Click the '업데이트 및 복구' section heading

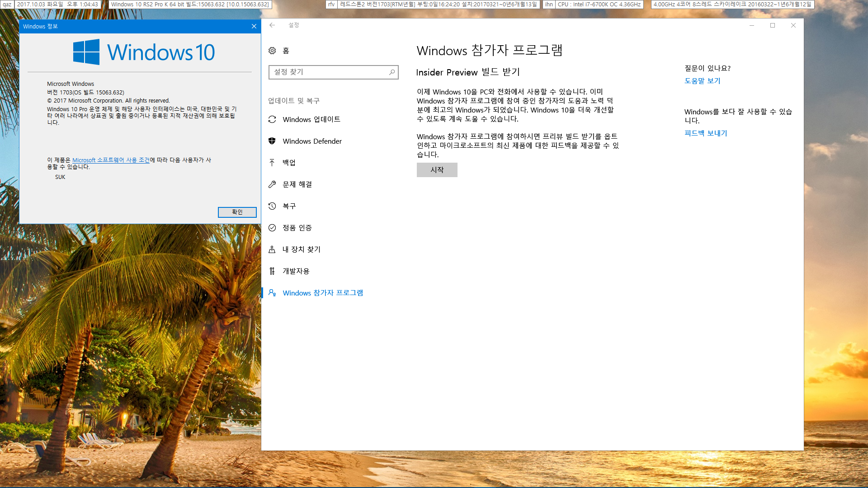point(294,101)
